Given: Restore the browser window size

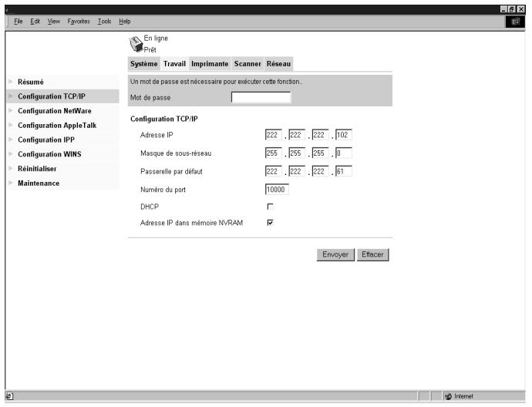Looking at the screenshot, I should (x=512, y=9).
